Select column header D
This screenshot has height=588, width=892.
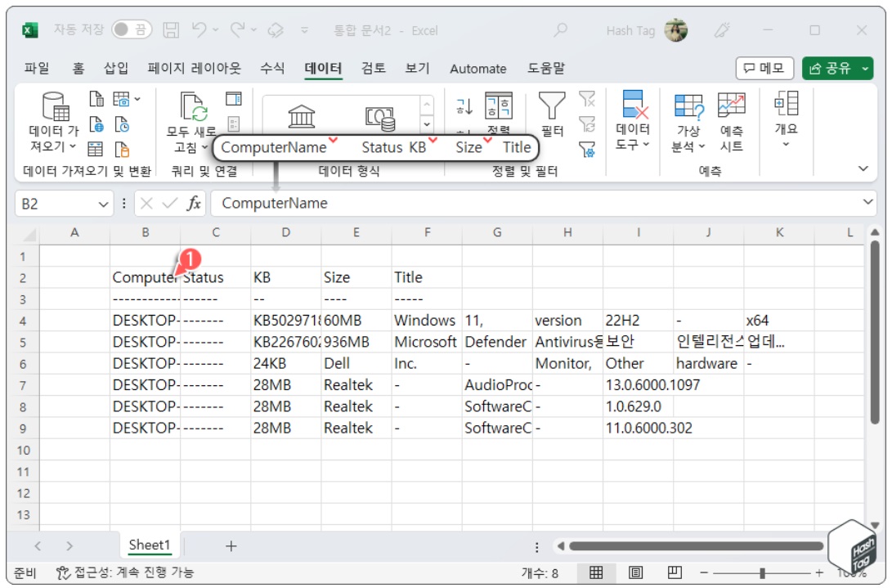tap(286, 232)
